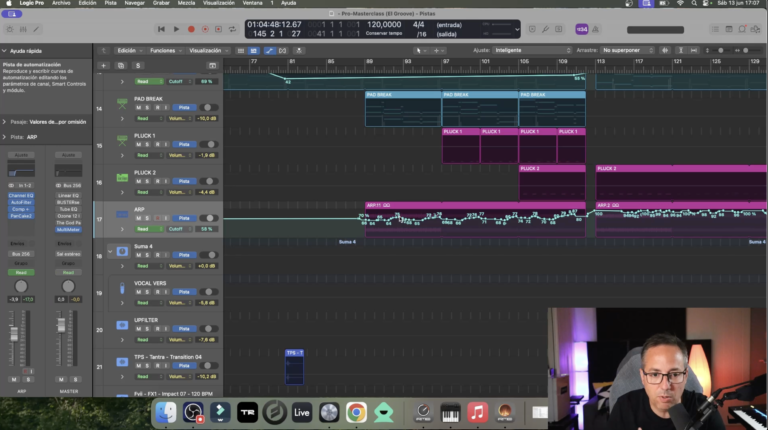Viewport: 768px width, 430px height.
Task: Collapse the Suma 4 track stack
Action: 110,251
